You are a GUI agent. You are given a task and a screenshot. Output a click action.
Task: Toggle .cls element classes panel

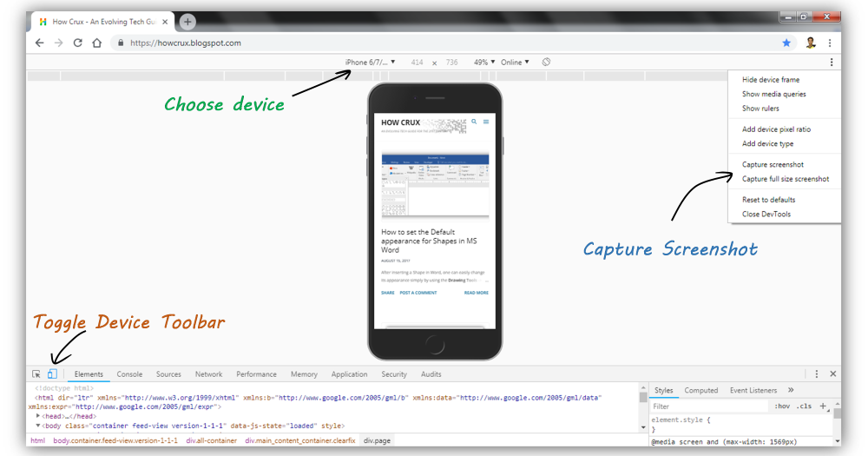click(804, 406)
